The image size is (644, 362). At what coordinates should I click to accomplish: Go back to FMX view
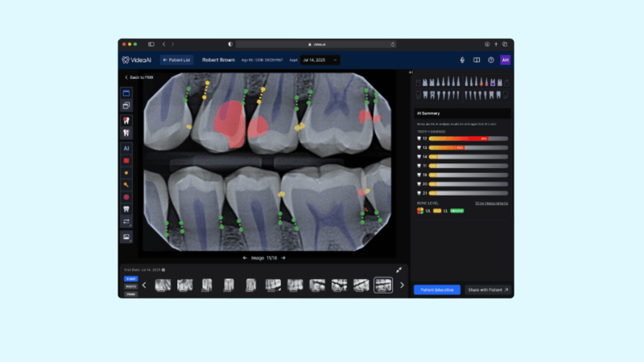pos(138,77)
